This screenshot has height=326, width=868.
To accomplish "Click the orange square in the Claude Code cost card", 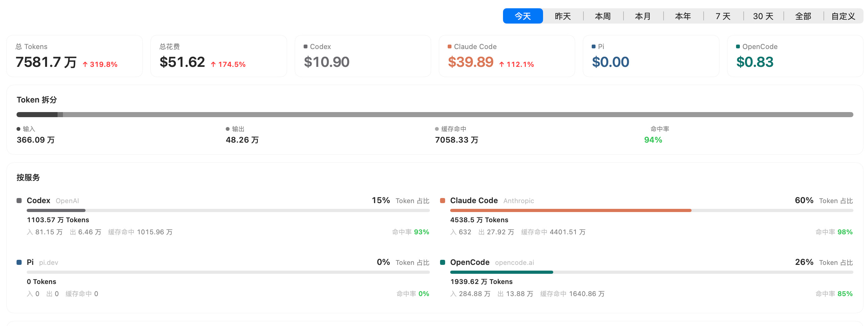I will [x=450, y=46].
